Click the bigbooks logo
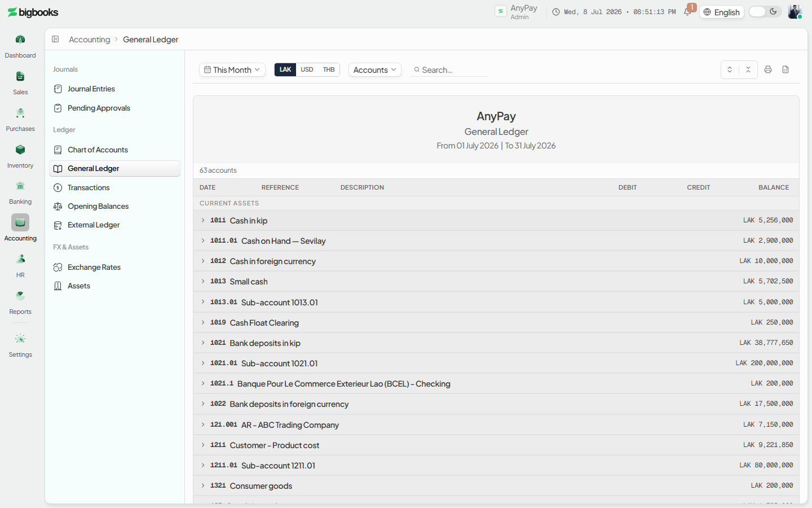Viewport: 812px width, 508px height. pyautogui.click(x=33, y=12)
